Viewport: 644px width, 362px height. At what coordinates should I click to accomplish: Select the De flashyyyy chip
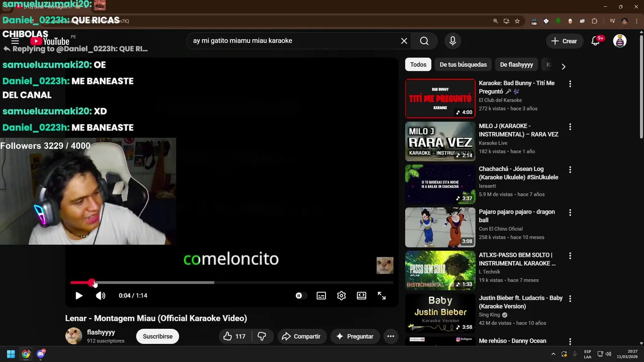pos(516,64)
